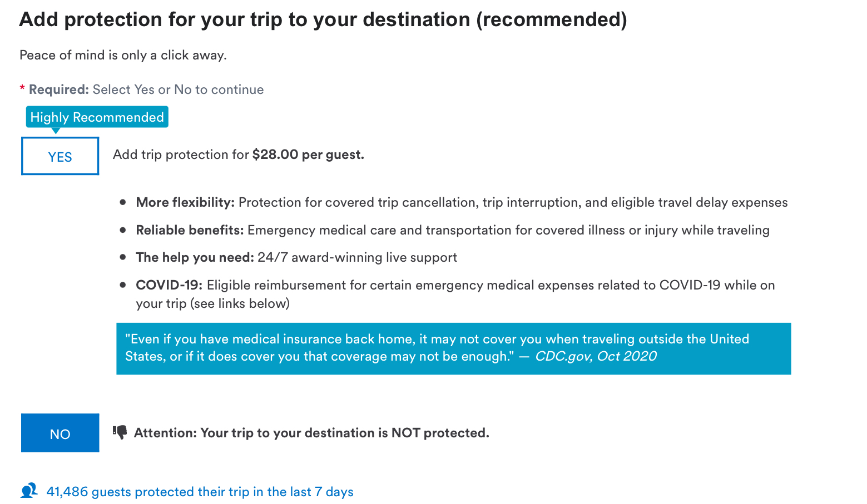Click the COVID-19 bullet heading

pyautogui.click(x=169, y=285)
